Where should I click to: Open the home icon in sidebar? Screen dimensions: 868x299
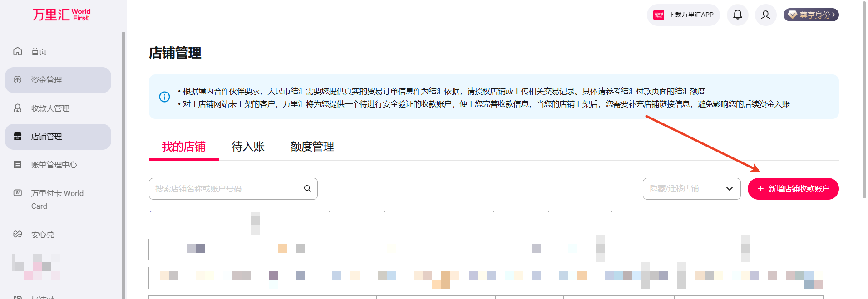[18, 51]
